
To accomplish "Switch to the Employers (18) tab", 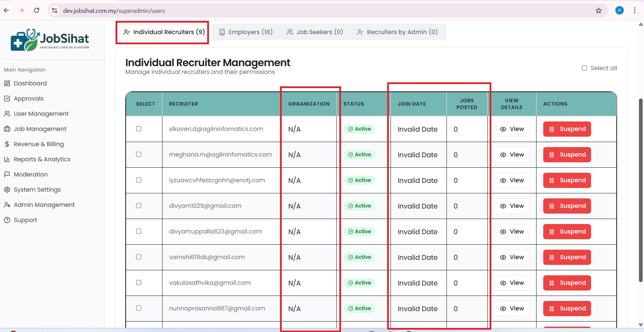I will pos(246,32).
